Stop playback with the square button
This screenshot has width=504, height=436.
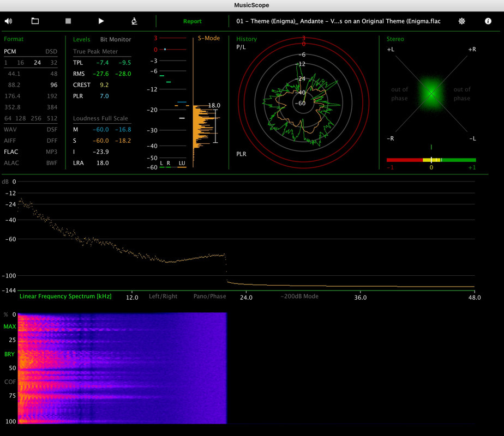tap(68, 21)
